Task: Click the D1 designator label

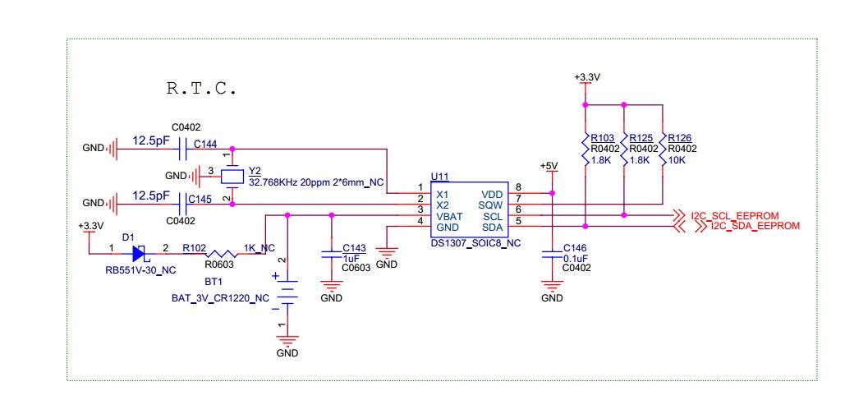Action: 128,237
